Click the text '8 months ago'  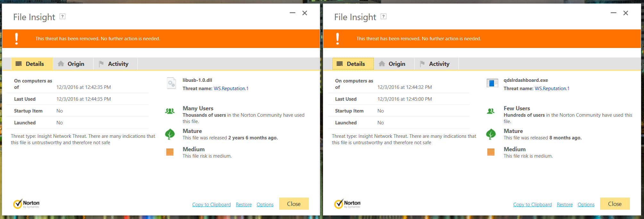(x=565, y=138)
